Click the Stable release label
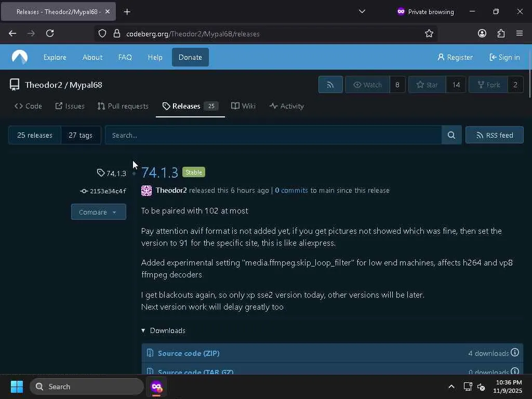 [194, 172]
